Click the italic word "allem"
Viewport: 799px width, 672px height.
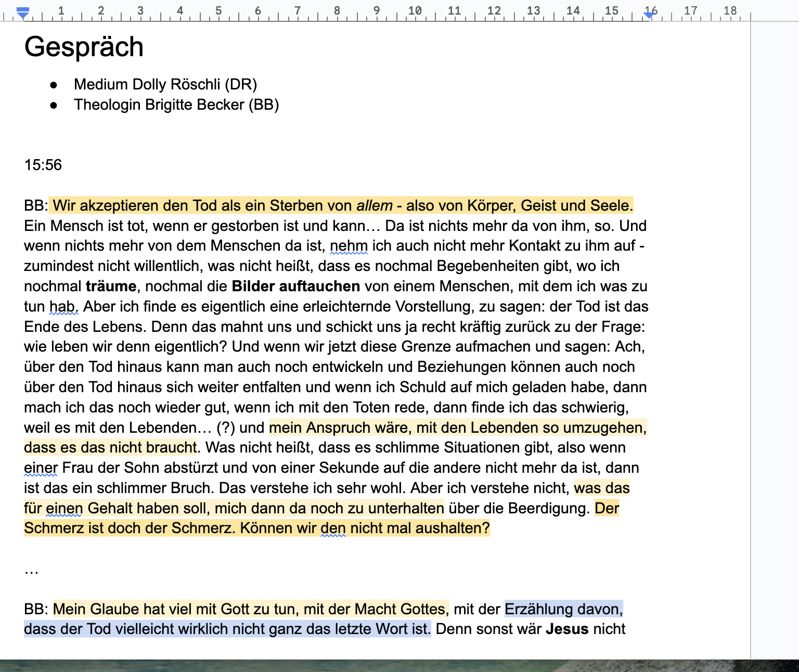(x=374, y=206)
